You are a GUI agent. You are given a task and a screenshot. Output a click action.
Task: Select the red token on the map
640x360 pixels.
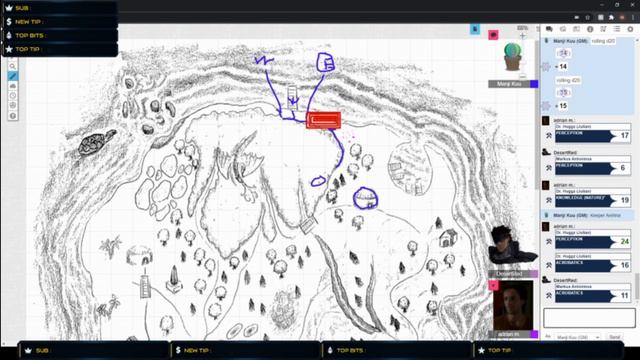pos(323,120)
